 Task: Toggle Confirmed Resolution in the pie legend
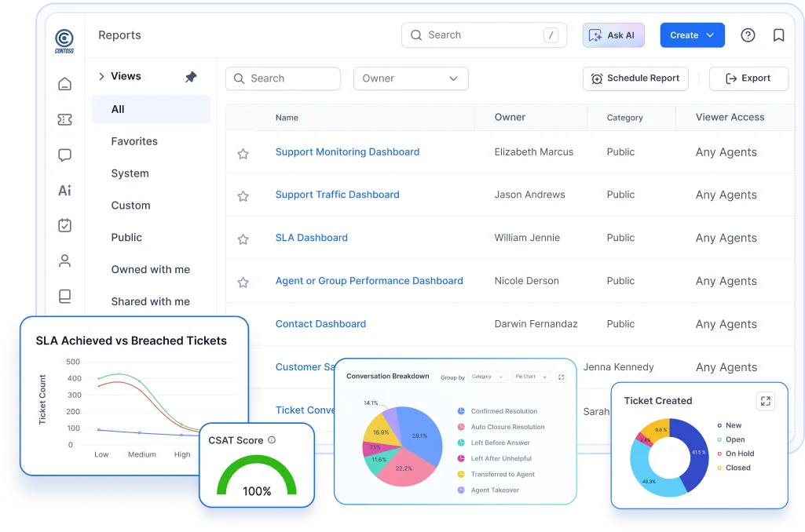click(x=497, y=411)
